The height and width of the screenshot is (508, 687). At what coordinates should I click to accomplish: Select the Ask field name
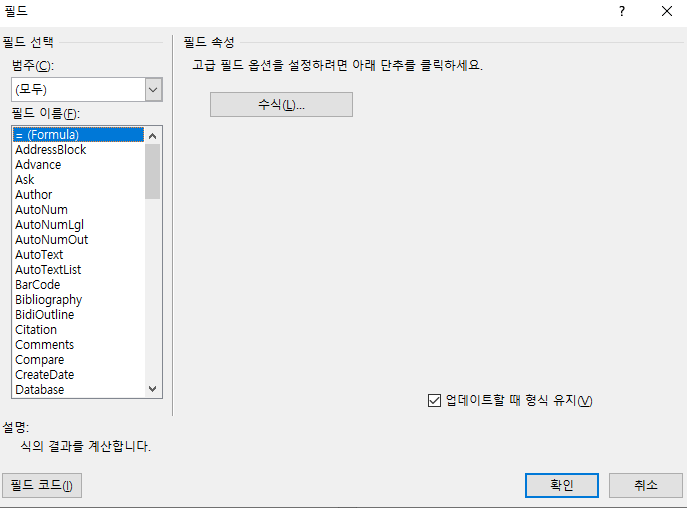tap(25, 180)
